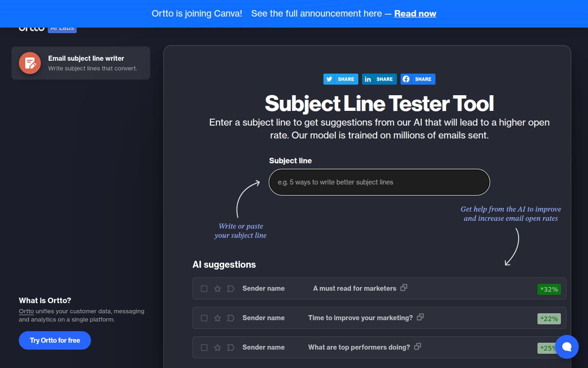Select the 'Time to improve your marketing?' text
Screen dimensions: 588x368
coord(361,318)
